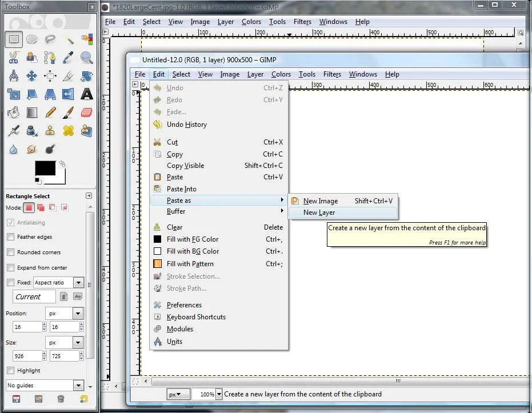
Task: Set selection mode to Replace current selection
Action: pyautogui.click(x=29, y=207)
